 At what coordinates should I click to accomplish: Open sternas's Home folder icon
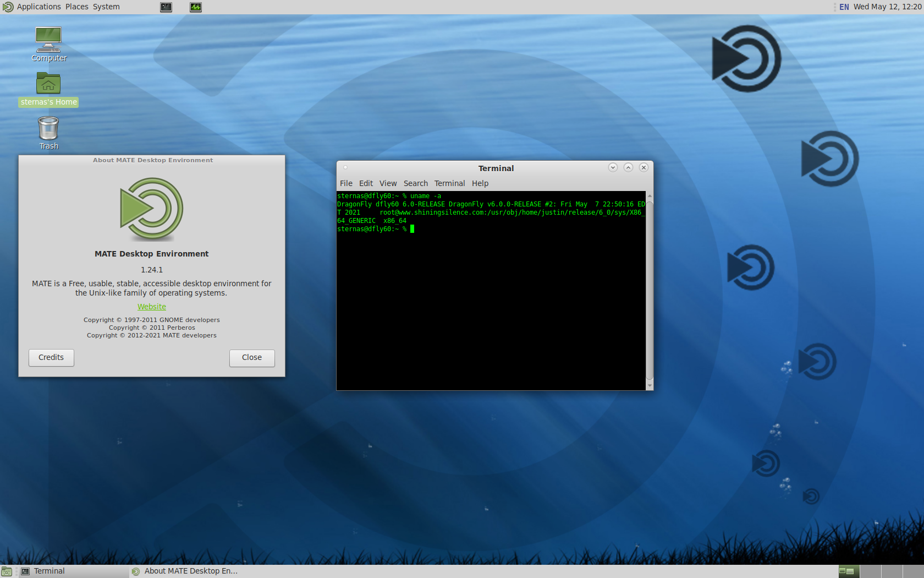click(x=48, y=89)
